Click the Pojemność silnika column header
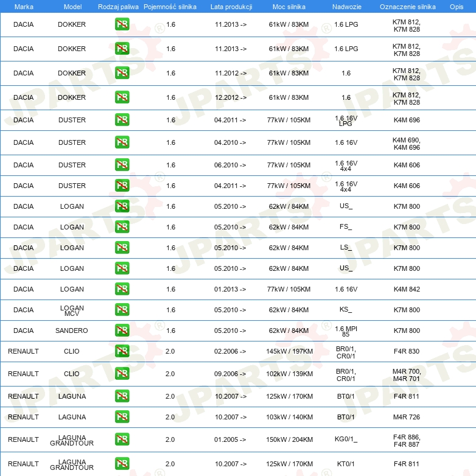 [x=170, y=7]
